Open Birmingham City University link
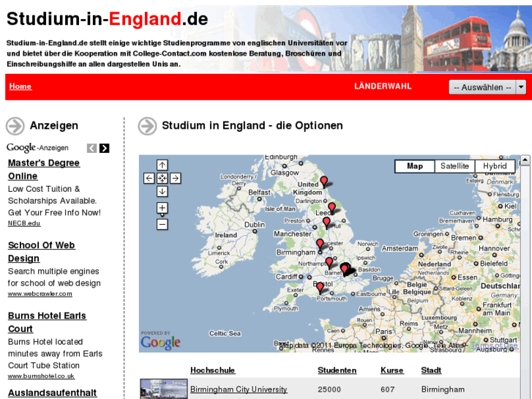This screenshot has width=532, height=399. click(239, 389)
